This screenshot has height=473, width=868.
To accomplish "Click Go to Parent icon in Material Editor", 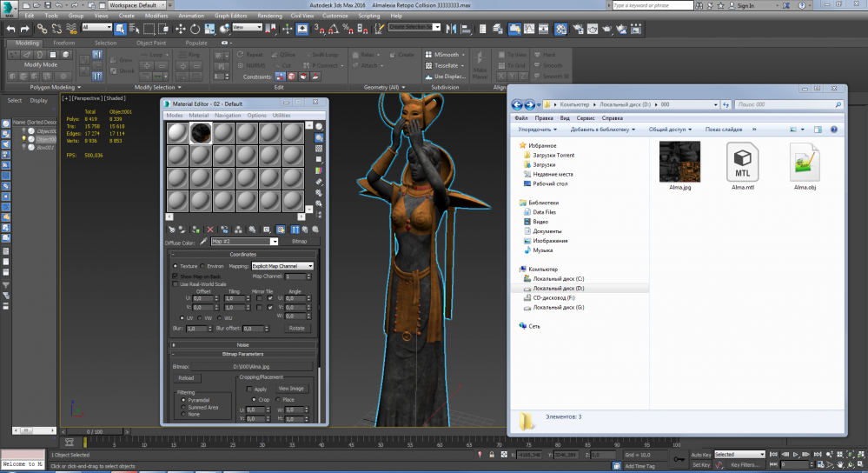I will [305, 230].
